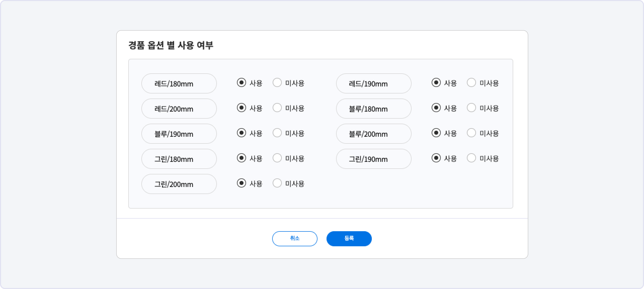Viewport: 644px width, 289px height.
Task: Click the 블루/200mm option field
Action: [373, 134]
